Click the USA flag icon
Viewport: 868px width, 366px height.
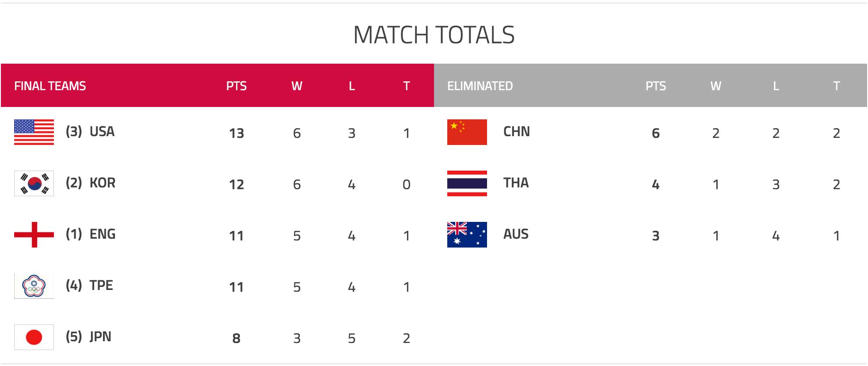[34, 132]
